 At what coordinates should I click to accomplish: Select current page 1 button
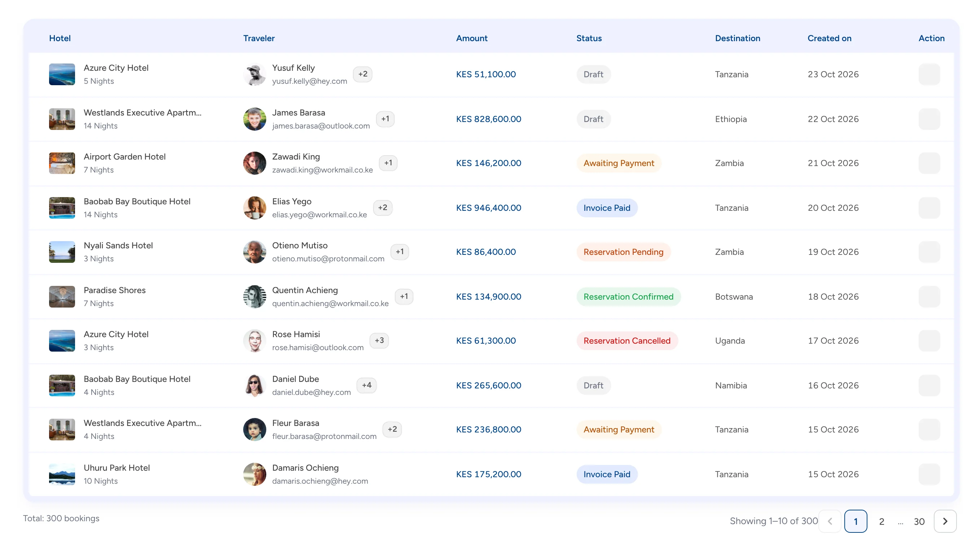856,521
